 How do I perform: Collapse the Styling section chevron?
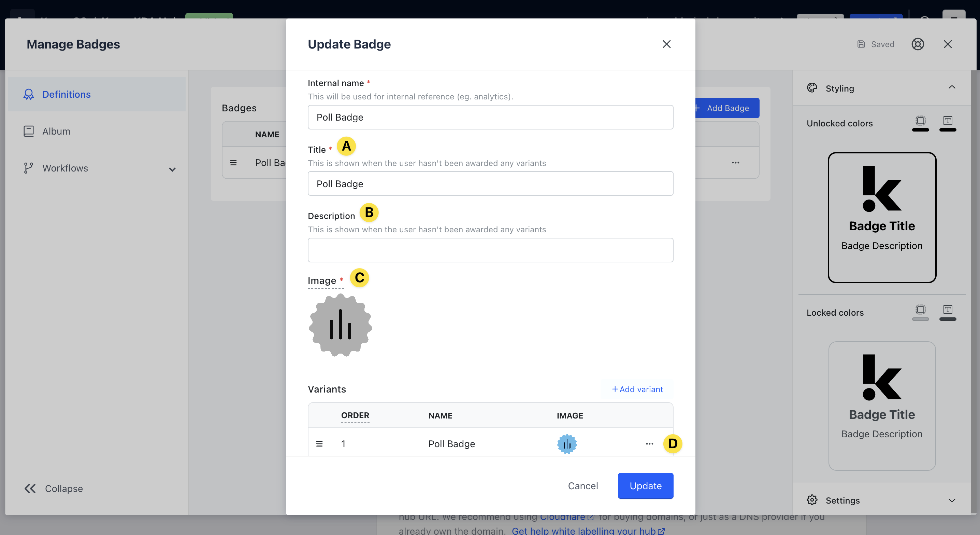pos(951,87)
